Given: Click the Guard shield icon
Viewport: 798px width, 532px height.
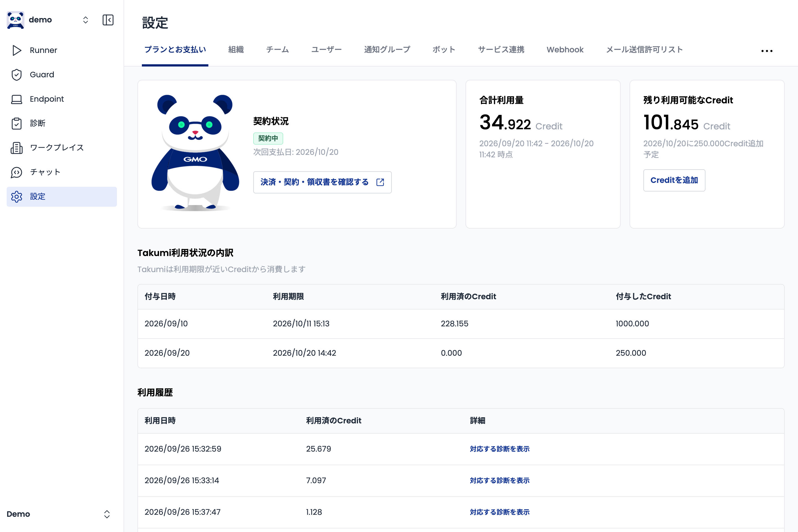Looking at the screenshot, I should (x=17, y=75).
